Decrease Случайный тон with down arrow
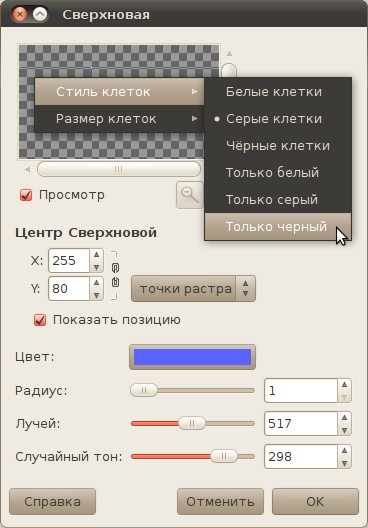Image resolution: width=368 pixels, height=528 pixels. pyautogui.click(x=344, y=463)
